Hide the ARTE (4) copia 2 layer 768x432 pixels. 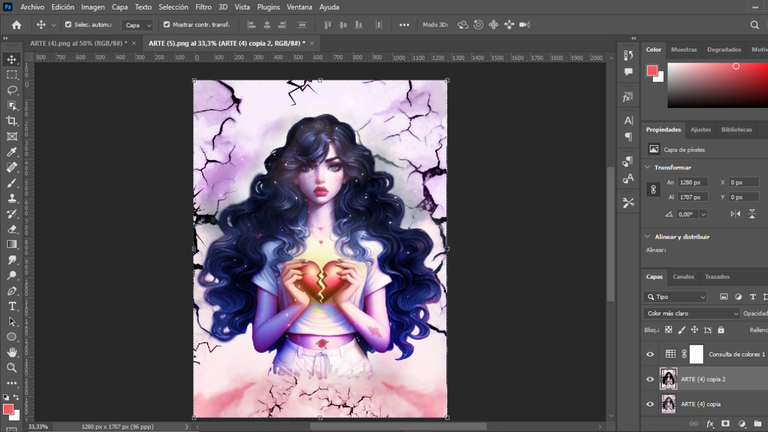click(650, 379)
